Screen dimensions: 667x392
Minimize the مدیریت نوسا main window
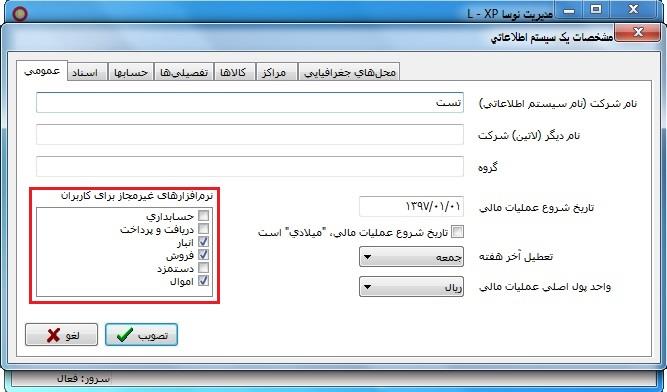(x=570, y=10)
